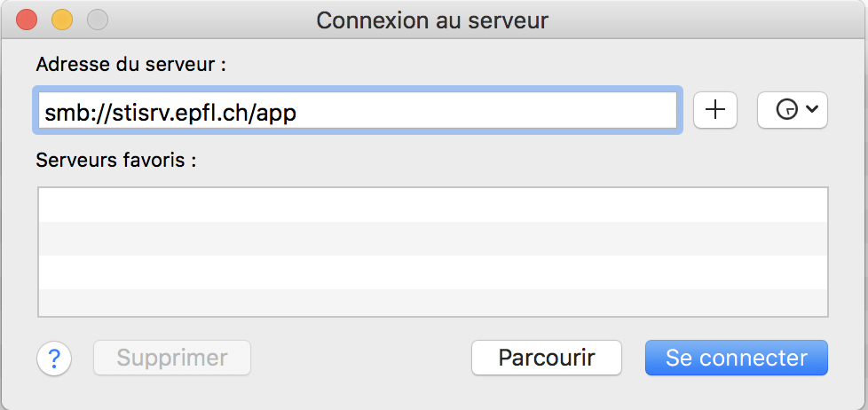Click the gray zoom window button
The width and height of the screenshot is (868, 410).
[x=98, y=20]
